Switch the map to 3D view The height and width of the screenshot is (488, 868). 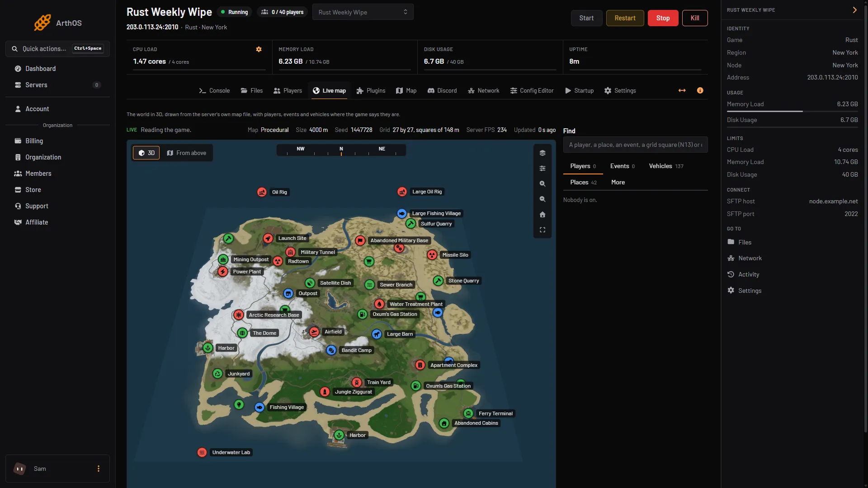point(146,153)
